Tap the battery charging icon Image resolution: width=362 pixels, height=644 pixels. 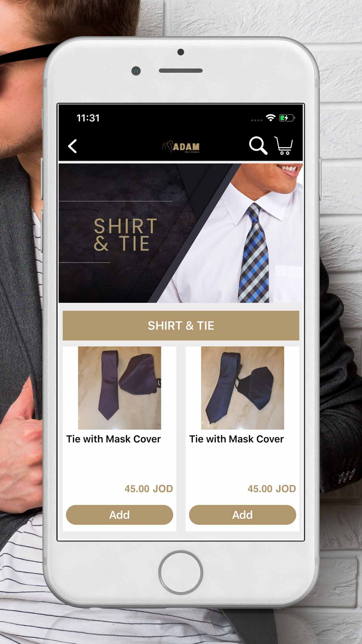[287, 118]
